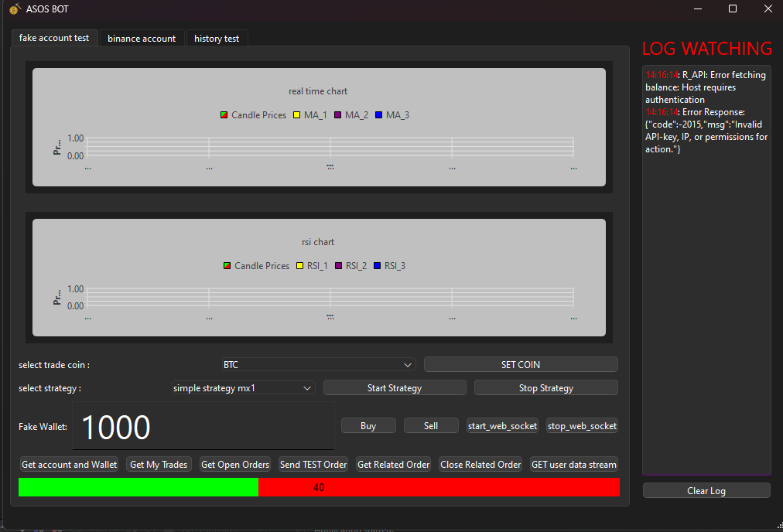This screenshot has width=783, height=532.
Task: Open the history test tab
Action: (x=217, y=39)
